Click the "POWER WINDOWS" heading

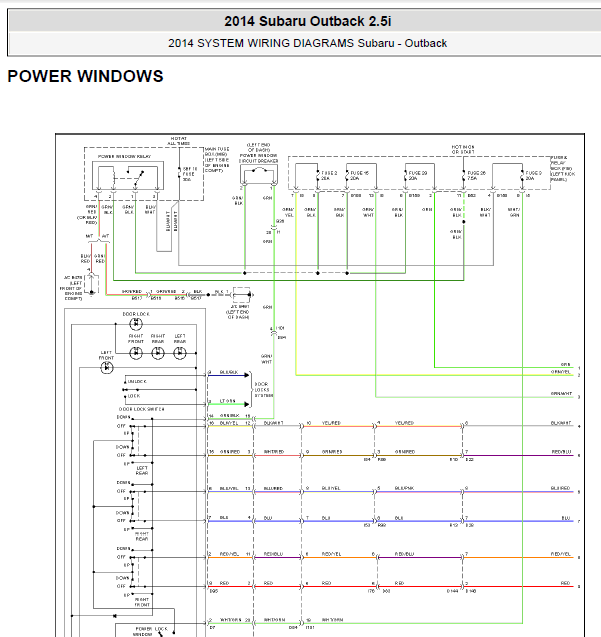point(85,76)
